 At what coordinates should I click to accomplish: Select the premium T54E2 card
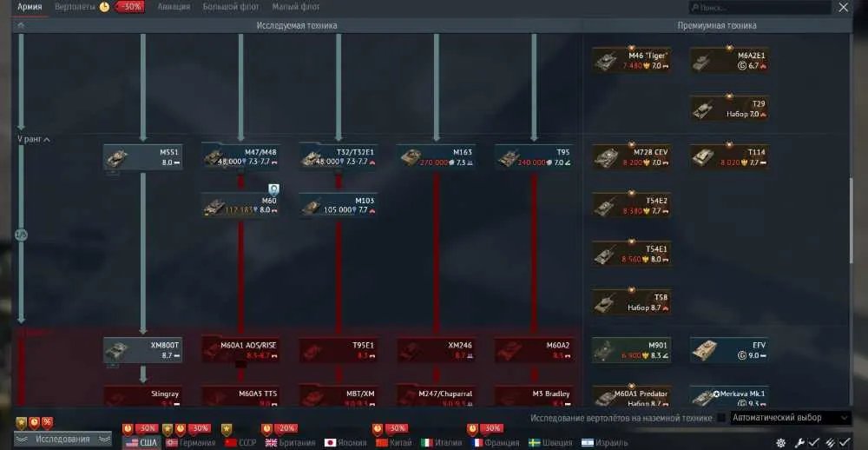tap(632, 206)
